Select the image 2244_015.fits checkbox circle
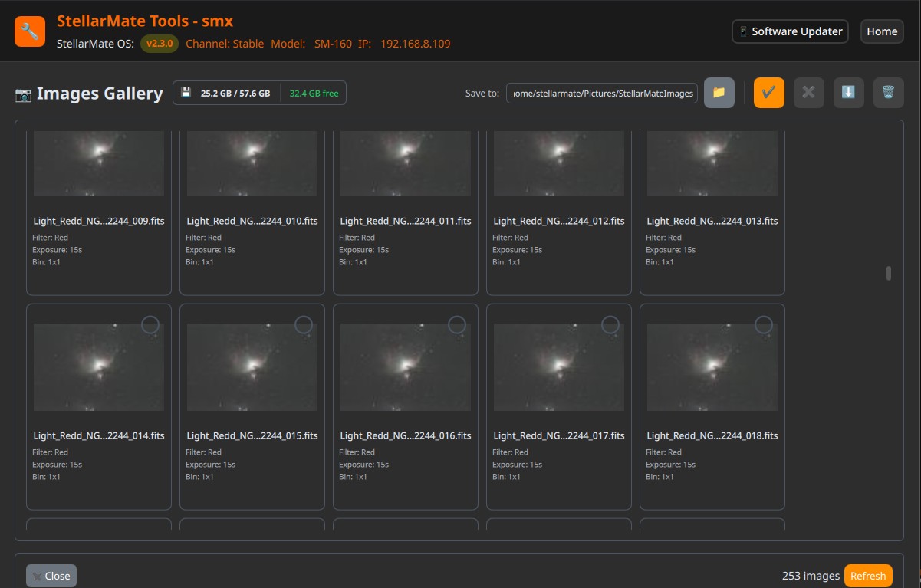This screenshot has height=588, width=921. tap(304, 325)
